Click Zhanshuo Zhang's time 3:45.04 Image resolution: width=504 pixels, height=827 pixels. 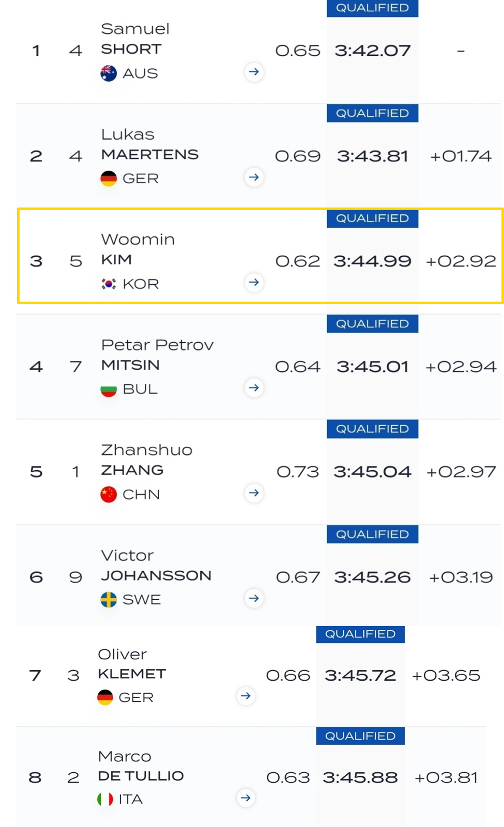pos(373,472)
